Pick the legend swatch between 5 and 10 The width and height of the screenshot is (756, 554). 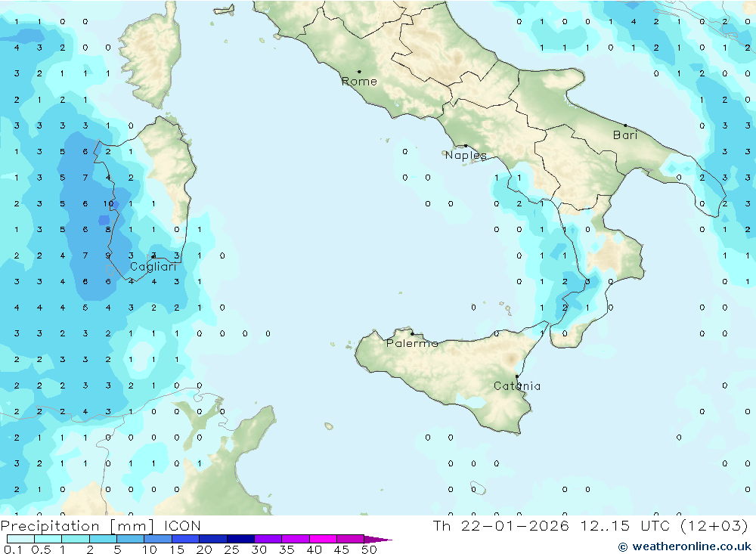130,539
